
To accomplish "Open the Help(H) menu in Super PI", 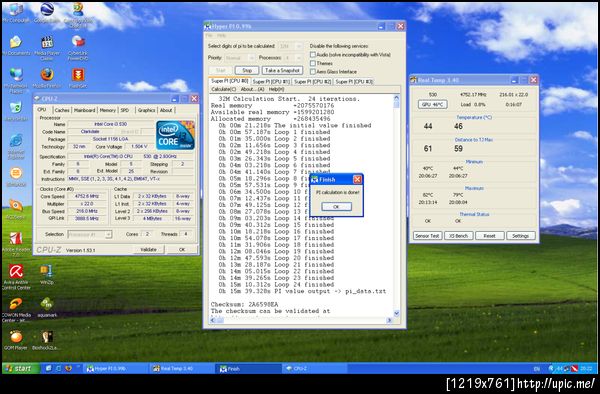I will click(x=276, y=89).
